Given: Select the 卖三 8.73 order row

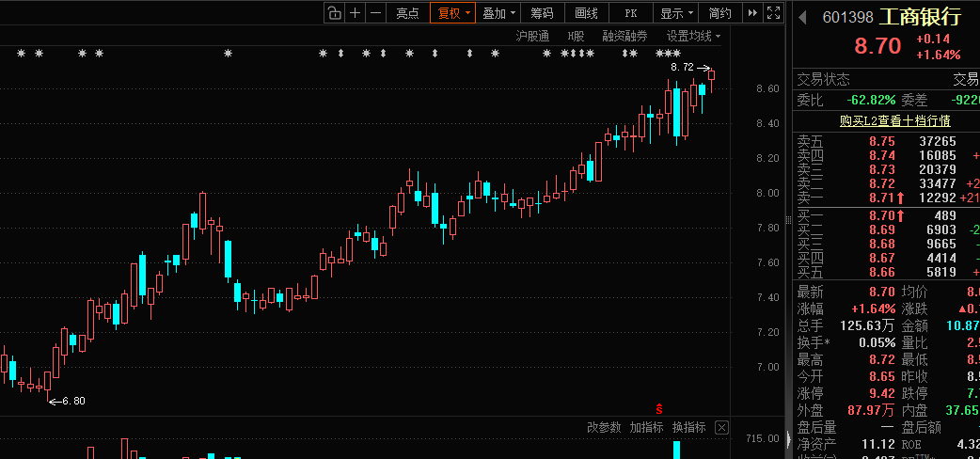Looking at the screenshot, I should pos(888,169).
